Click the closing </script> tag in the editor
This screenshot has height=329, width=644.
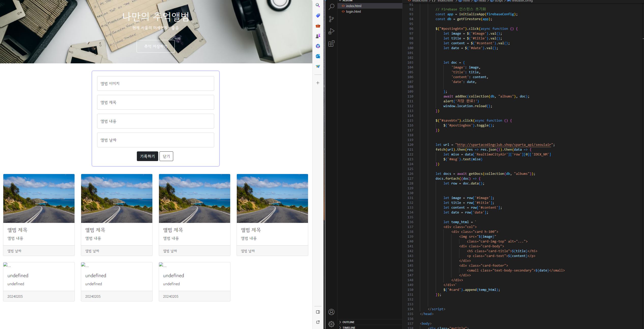coord(436,309)
